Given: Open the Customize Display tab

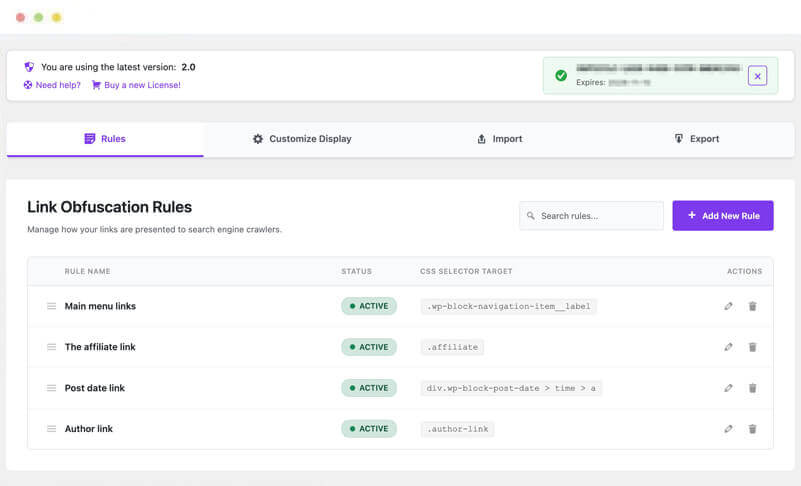Looking at the screenshot, I should (302, 139).
